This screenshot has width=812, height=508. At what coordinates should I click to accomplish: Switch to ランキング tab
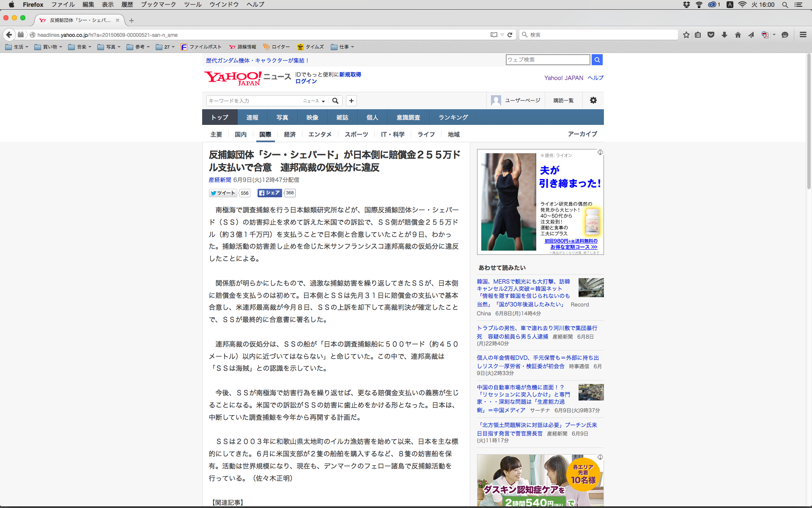453,117
